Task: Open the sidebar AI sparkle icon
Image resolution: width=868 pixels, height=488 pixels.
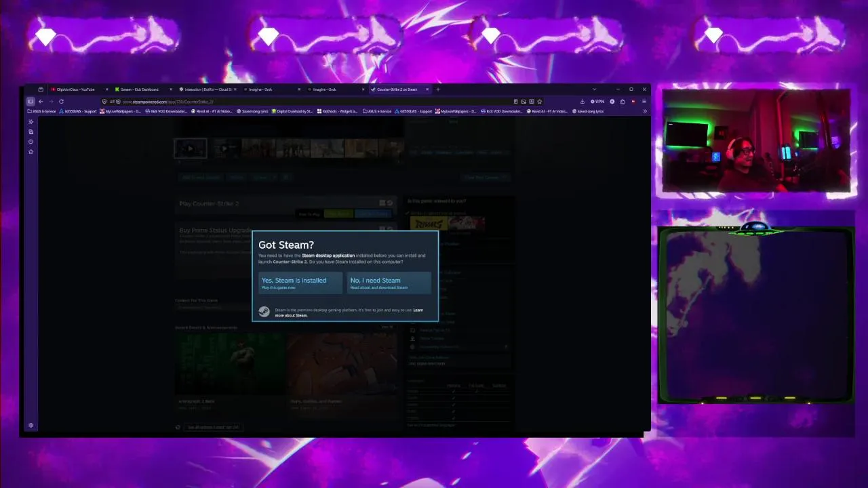Action: click(x=31, y=122)
